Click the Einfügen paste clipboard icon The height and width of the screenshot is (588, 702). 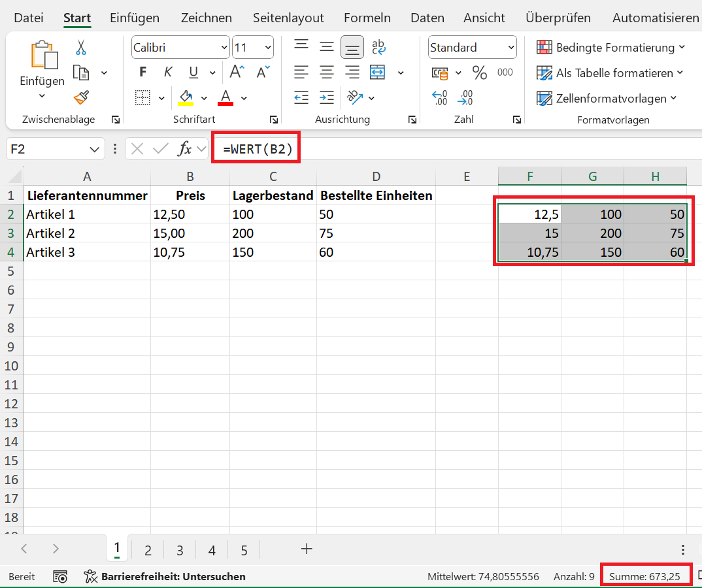coord(44,55)
